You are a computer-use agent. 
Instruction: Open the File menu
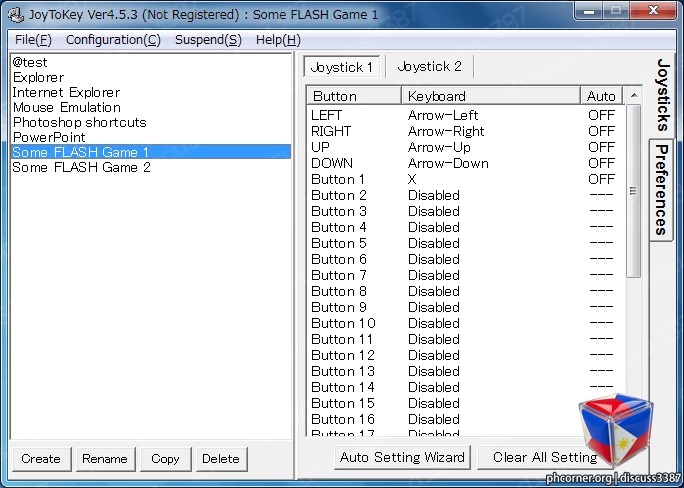coord(33,40)
